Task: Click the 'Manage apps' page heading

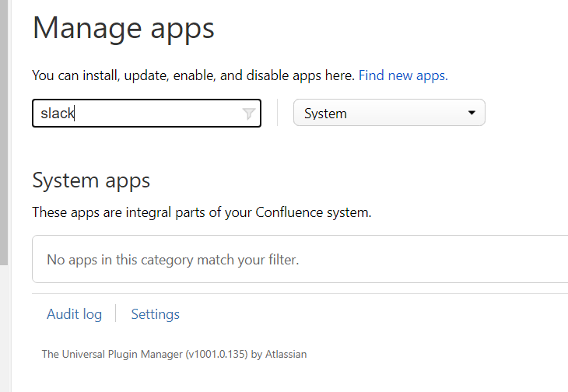Action: (x=124, y=29)
